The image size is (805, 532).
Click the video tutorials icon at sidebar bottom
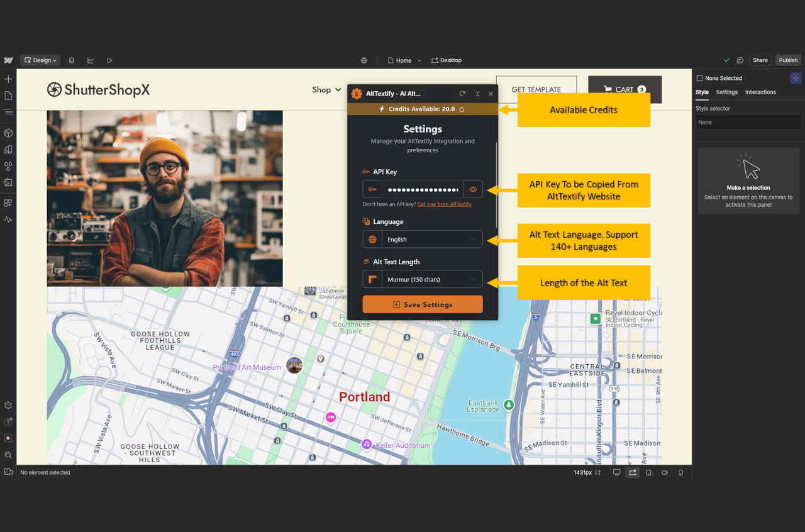coord(8,472)
